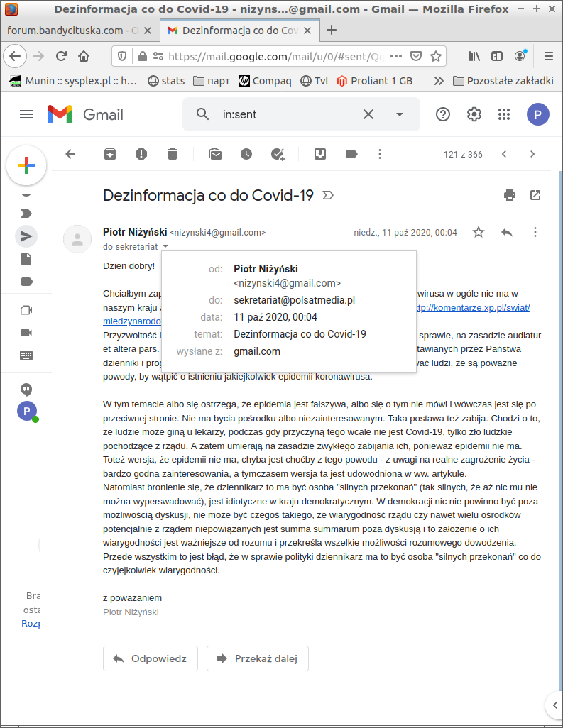The height and width of the screenshot is (728, 563).
Task: Print the whole conversation
Action: (x=510, y=195)
